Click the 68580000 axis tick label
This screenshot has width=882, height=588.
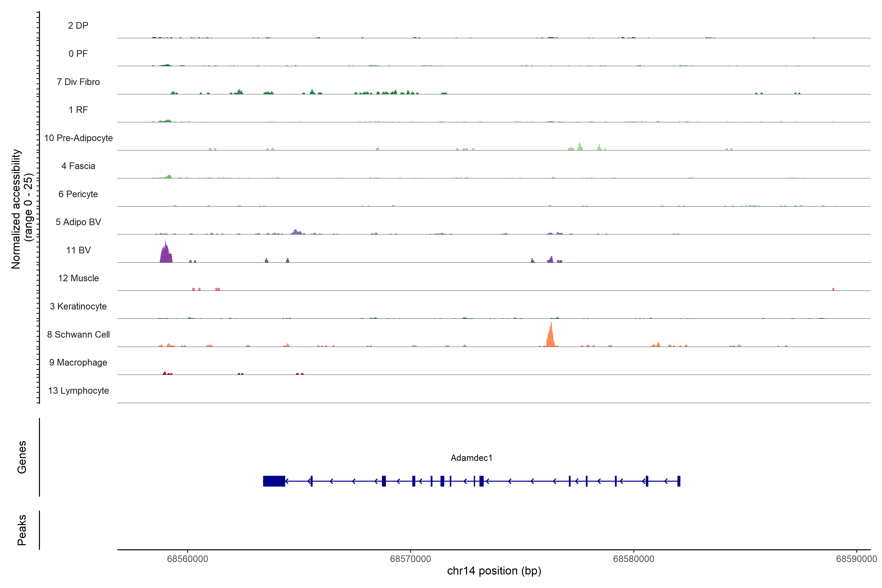pos(633,559)
